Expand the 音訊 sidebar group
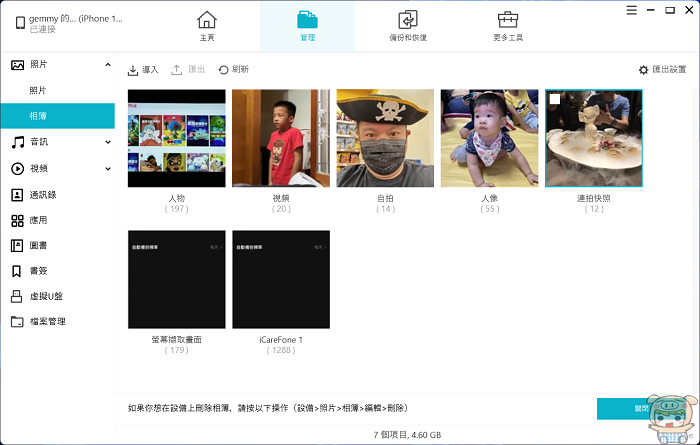Viewport: 700px width, 445px height. click(108, 143)
